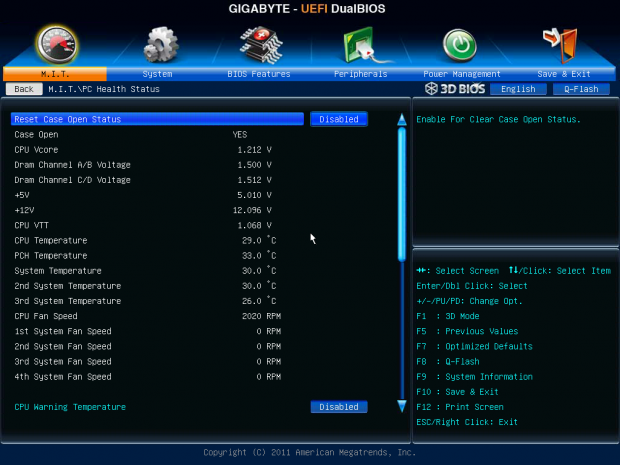Select the System gears icon
620x465 pixels.
click(x=161, y=45)
